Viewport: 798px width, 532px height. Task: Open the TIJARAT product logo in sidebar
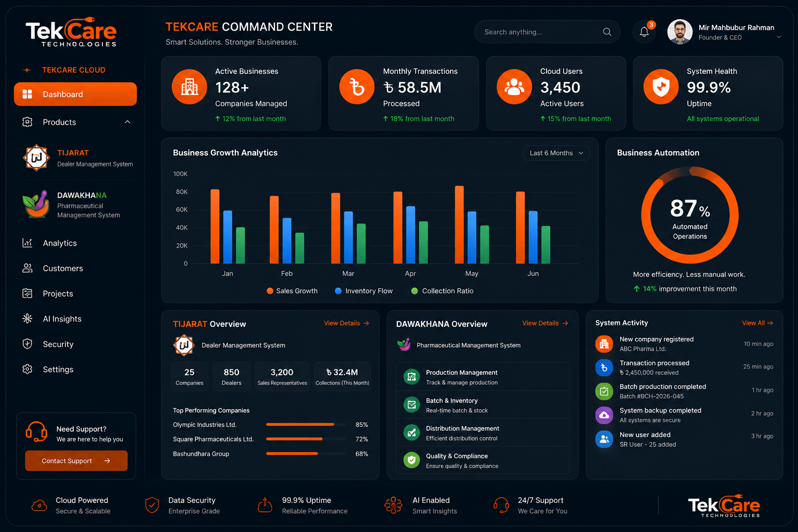click(36, 157)
